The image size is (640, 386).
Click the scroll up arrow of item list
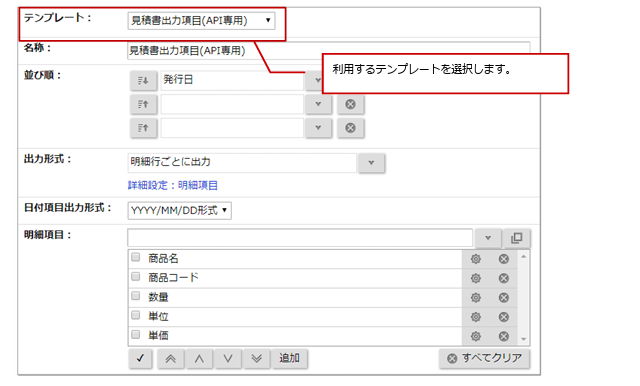(524, 257)
